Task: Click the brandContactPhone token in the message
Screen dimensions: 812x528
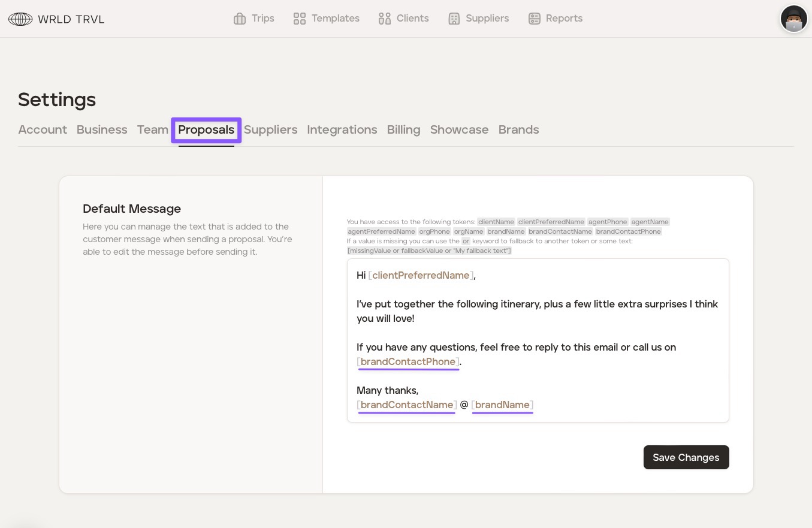Action: (x=408, y=361)
